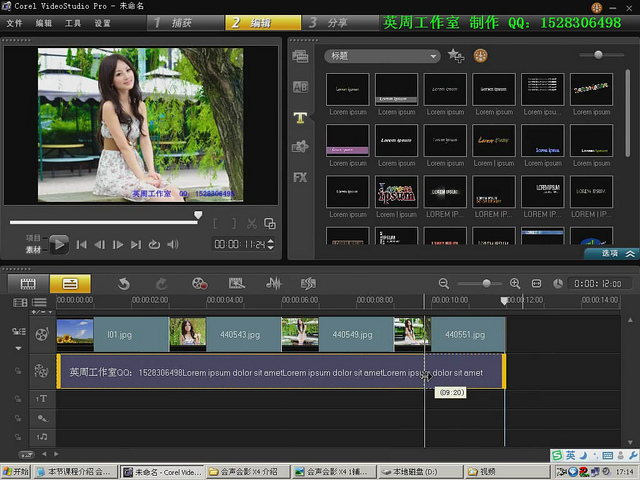The image size is (640, 480).
Task: Open the track manager list icon
Action: [x=39, y=302]
